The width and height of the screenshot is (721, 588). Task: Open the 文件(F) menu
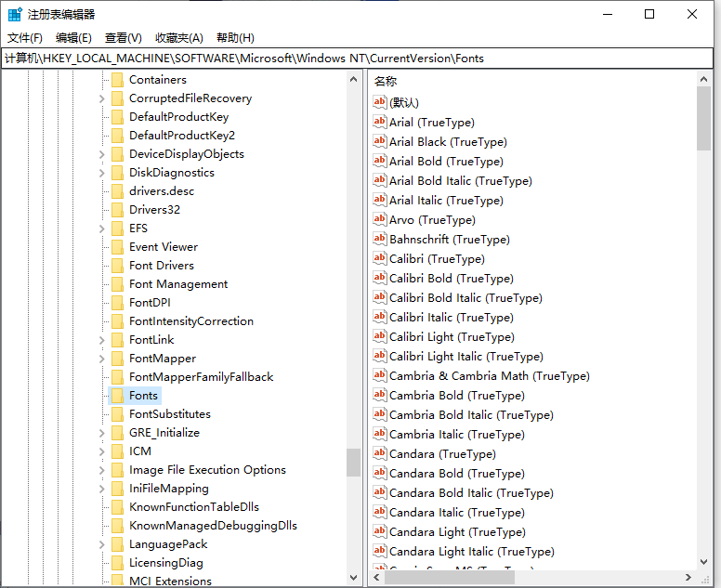25,38
